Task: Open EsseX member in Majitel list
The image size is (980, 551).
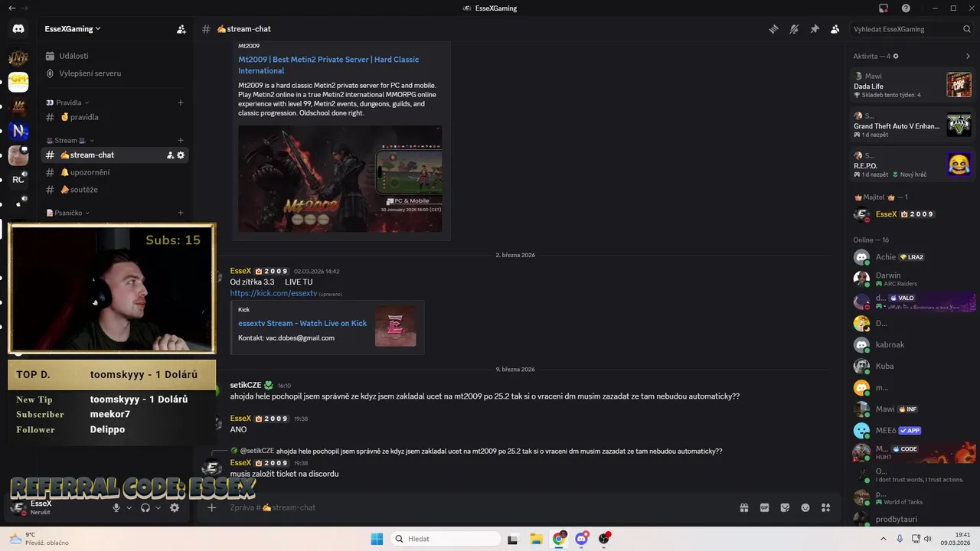Action: 913,214
